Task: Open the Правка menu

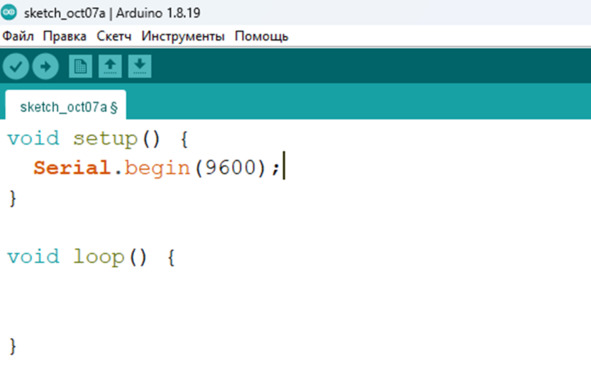Action: pyautogui.click(x=64, y=37)
